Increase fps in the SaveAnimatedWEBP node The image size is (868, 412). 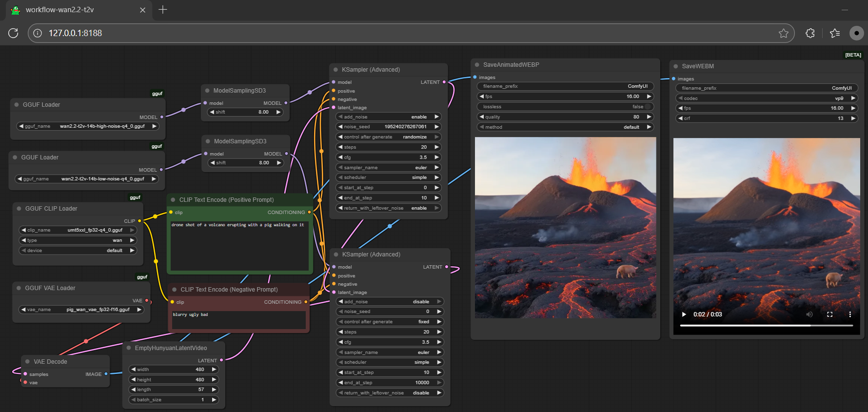(649, 97)
